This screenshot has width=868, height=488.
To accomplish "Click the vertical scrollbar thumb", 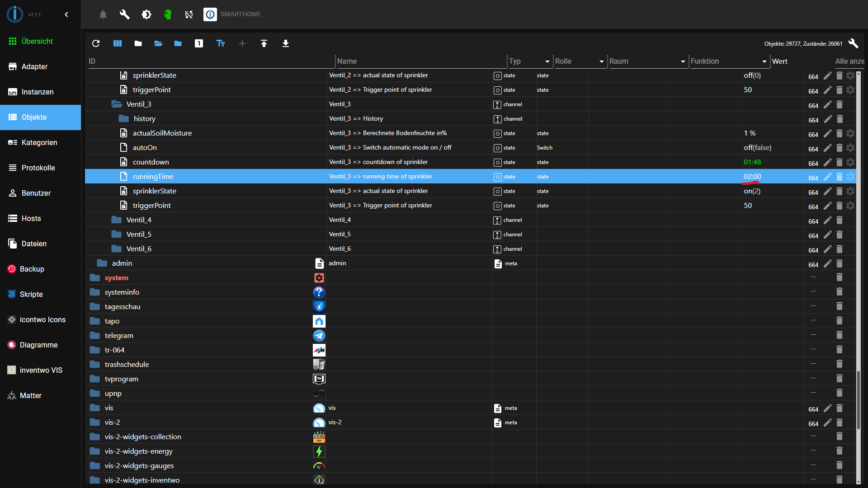I will click(858, 400).
